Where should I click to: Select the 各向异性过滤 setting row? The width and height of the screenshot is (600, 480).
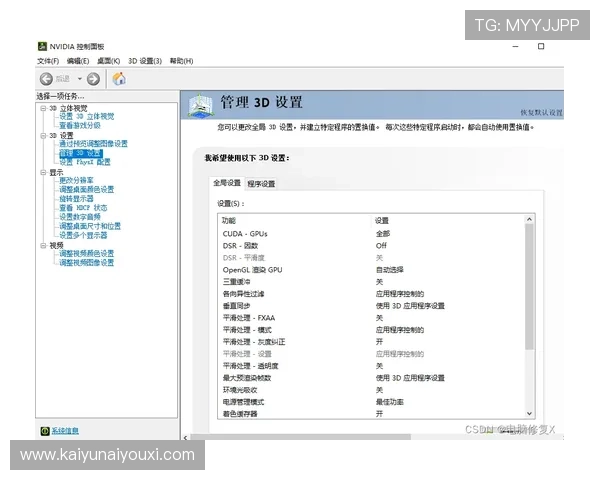(371, 294)
